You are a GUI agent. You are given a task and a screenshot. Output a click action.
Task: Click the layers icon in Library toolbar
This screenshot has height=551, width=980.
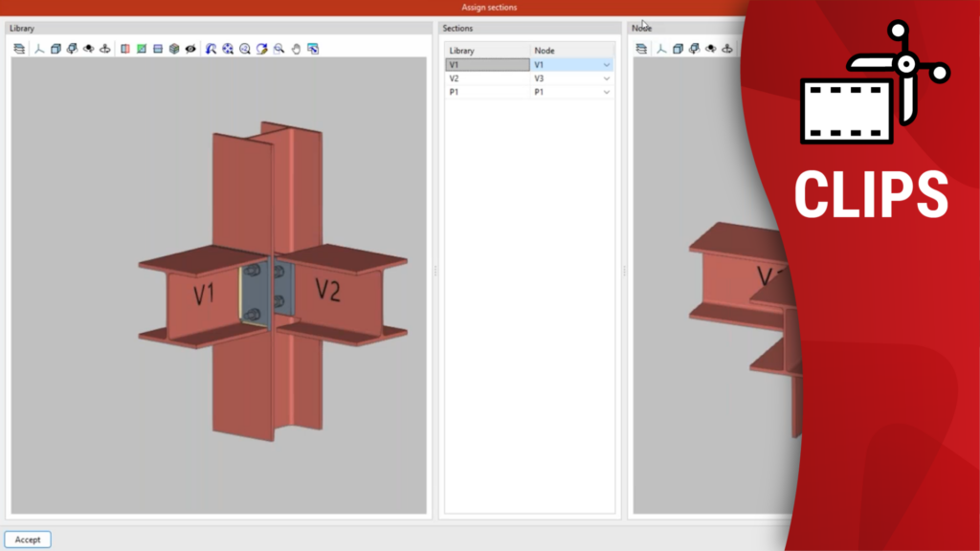(x=19, y=49)
